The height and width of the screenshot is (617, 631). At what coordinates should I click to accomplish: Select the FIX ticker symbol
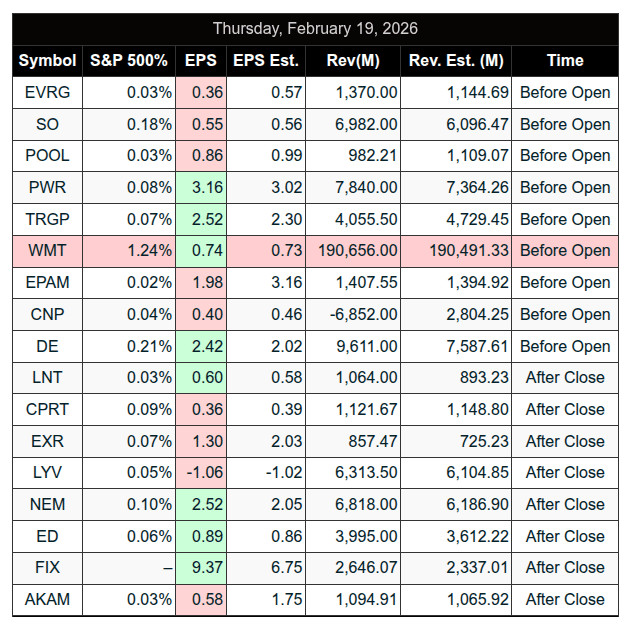point(47,567)
